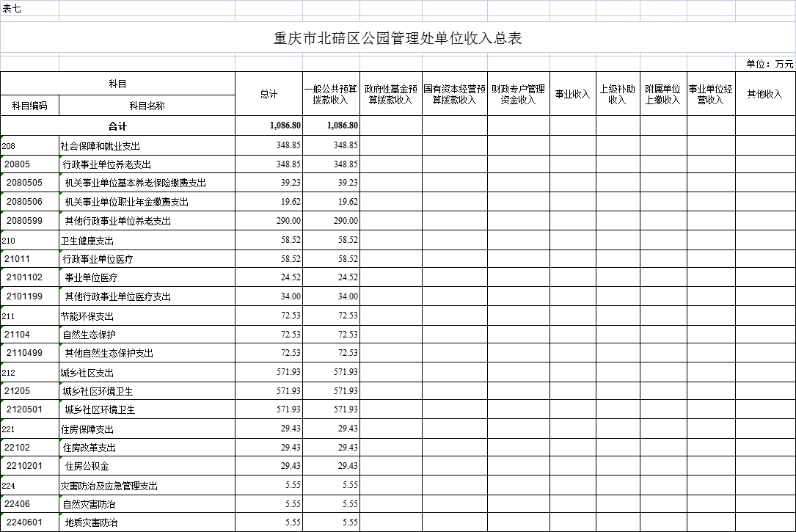Click the 事业收入 column header

[x=573, y=94]
